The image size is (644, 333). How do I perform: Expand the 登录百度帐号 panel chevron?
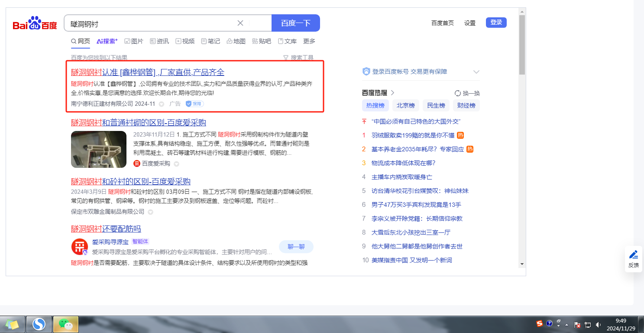point(476,72)
